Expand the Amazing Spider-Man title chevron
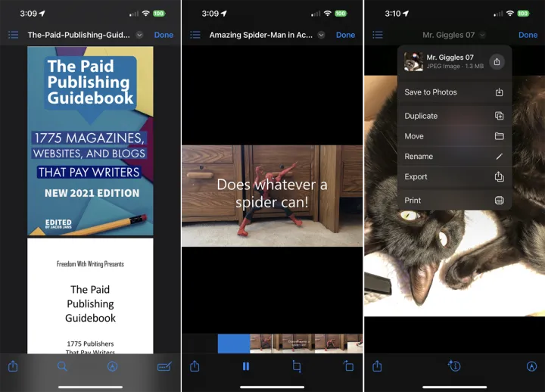The height and width of the screenshot is (392, 545). click(x=322, y=35)
